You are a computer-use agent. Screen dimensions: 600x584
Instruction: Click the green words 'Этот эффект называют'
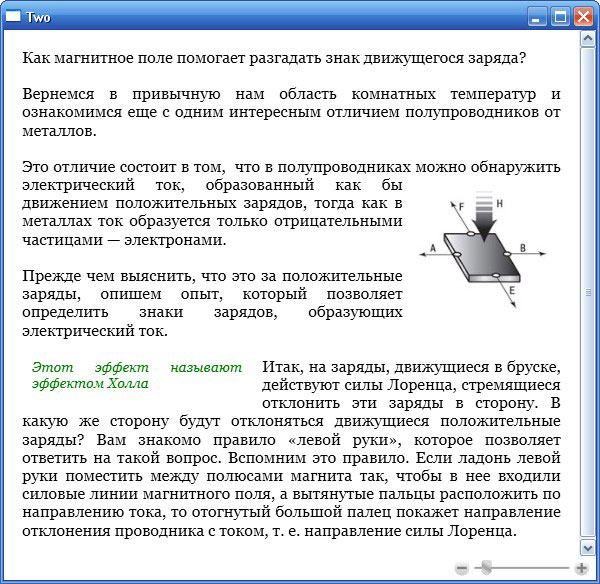pyautogui.click(x=137, y=367)
